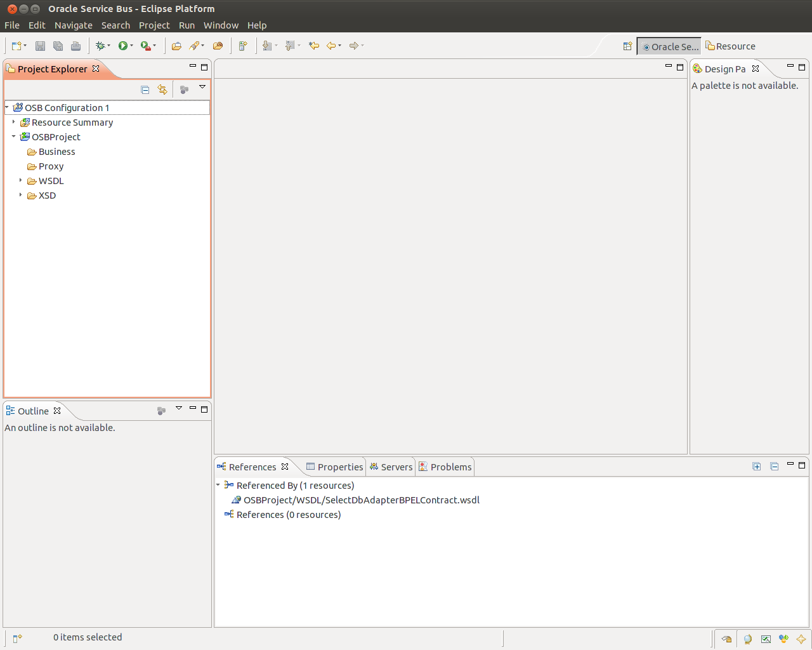Screen dimensions: 812x650
Task: Click the Project Explorer focus icon
Action: coord(184,90)
